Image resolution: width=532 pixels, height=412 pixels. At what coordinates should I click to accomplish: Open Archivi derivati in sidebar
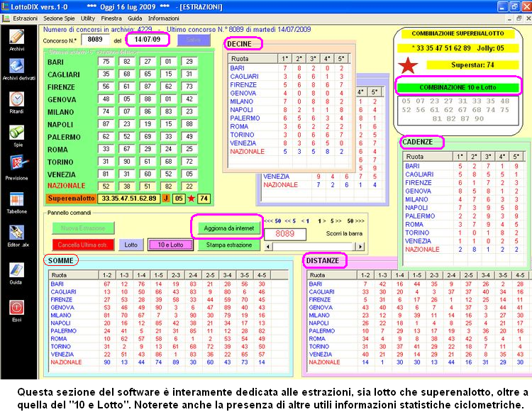[x=16, y=66]
